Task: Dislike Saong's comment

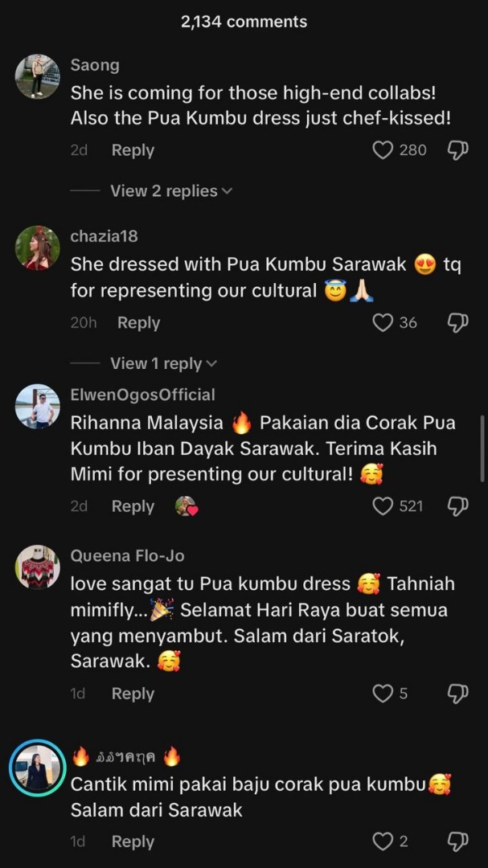Action: pyautogui.click(x=457, y=150)
